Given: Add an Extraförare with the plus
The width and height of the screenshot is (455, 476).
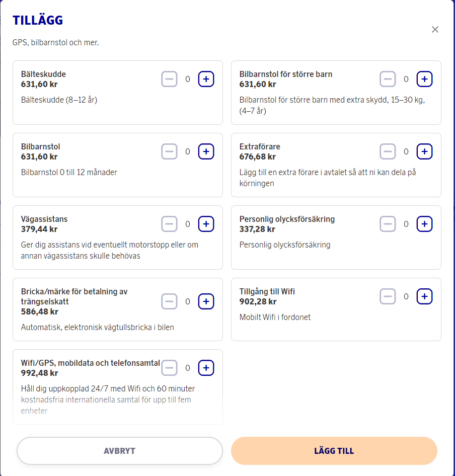Looking at the screenshot, I should [424, 151].
